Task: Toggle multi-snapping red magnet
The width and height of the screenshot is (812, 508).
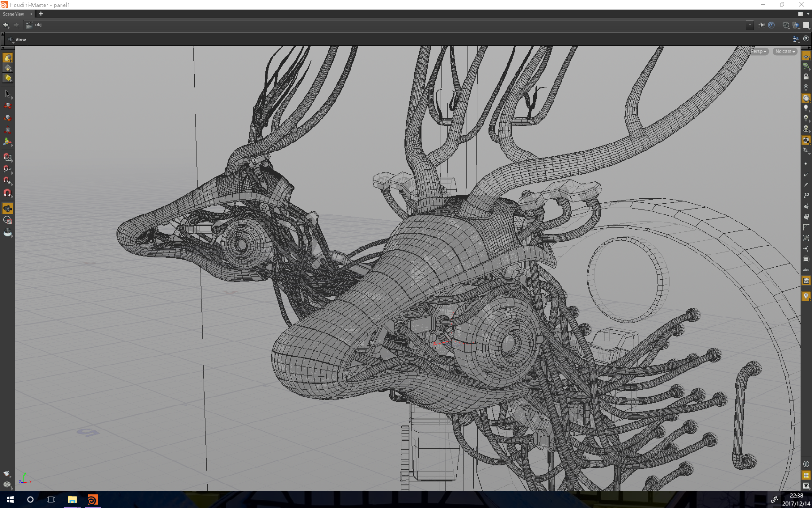Action: (8, 193)
